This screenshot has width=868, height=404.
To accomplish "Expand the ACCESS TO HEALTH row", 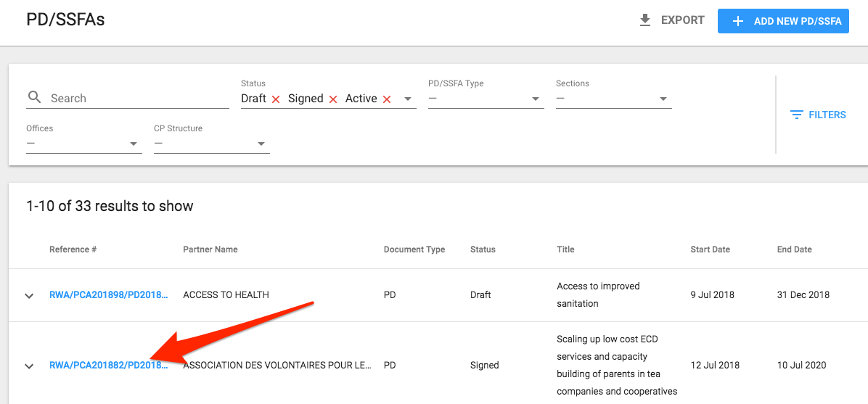I will [x=29, y=296].
